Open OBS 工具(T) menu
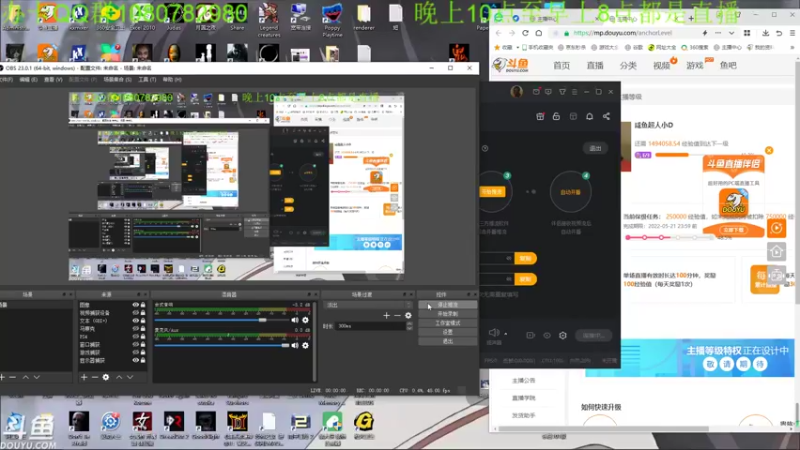The image size is (800, 450). tap(147, 80)
